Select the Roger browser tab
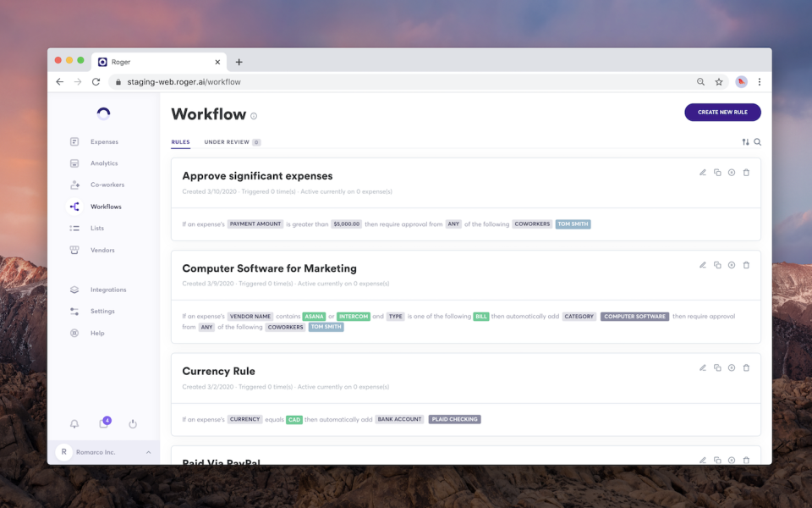The image size is (812, 508). coord(159,62)
